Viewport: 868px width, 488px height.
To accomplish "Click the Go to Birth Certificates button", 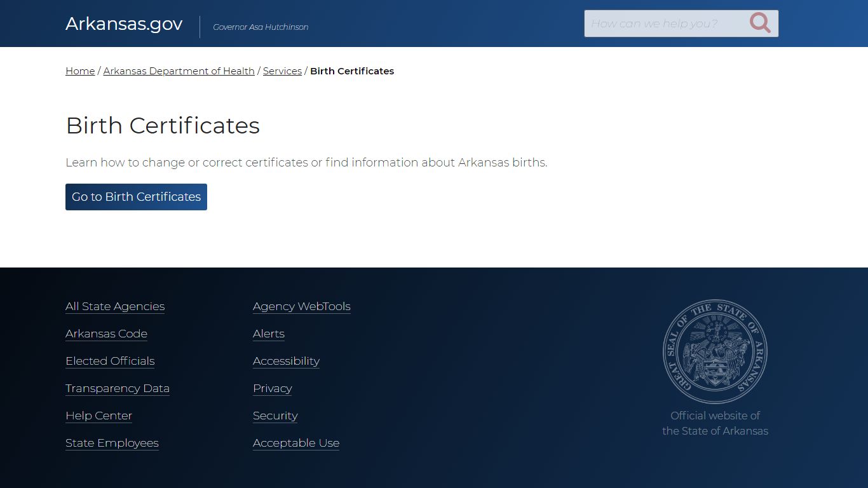I will pyautogui.click(x=136, y=197).
